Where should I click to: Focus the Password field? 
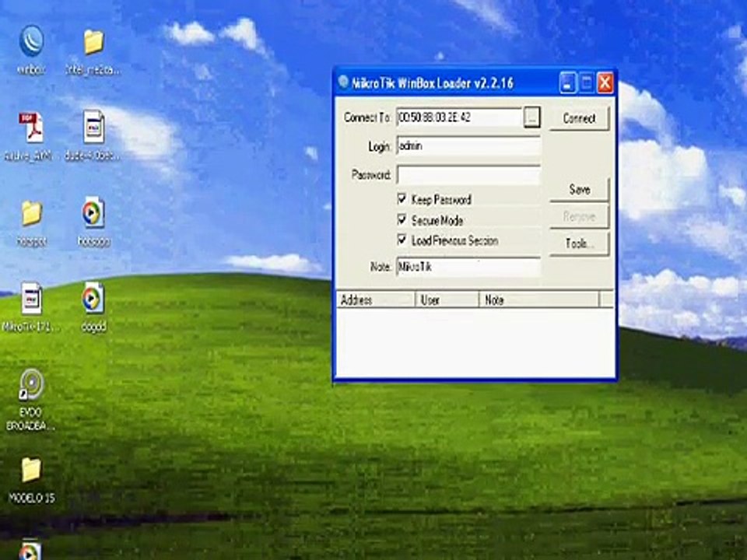pos(468,175)
